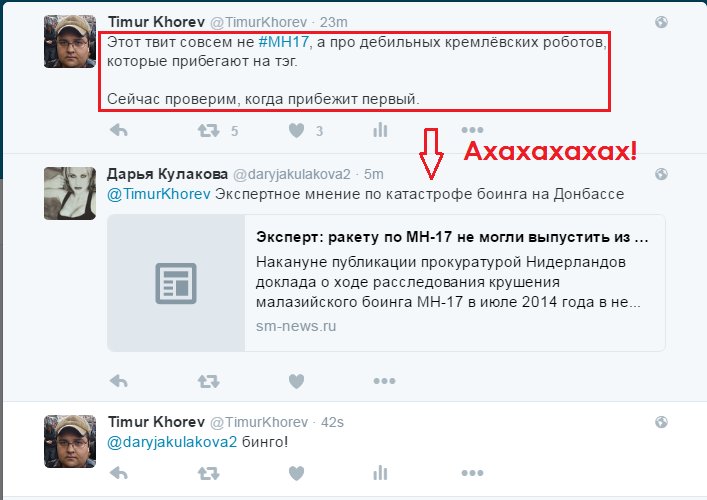Like the 'бинго!' tweet
This screenshot has height=500, width=707.
pos(297,473)
